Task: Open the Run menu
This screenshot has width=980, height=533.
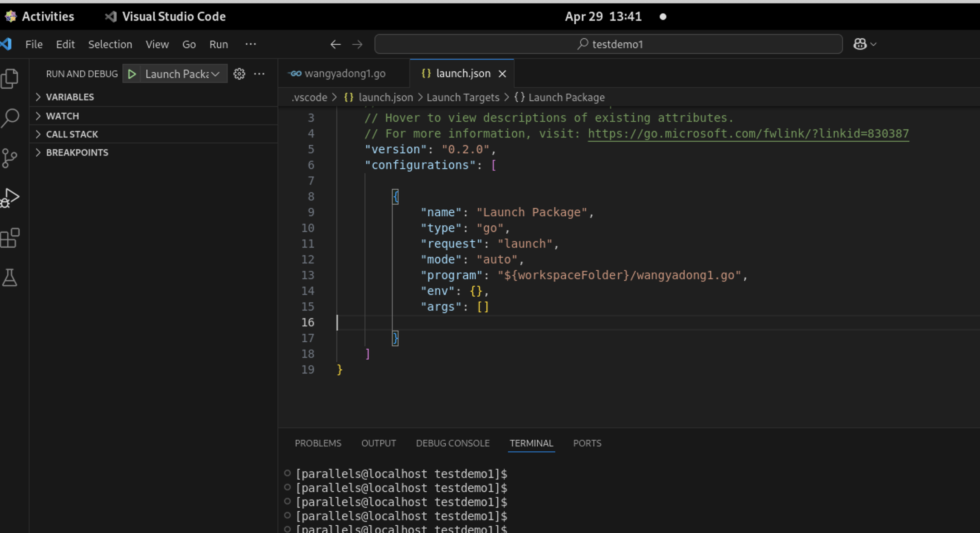Action: [218, 44]
